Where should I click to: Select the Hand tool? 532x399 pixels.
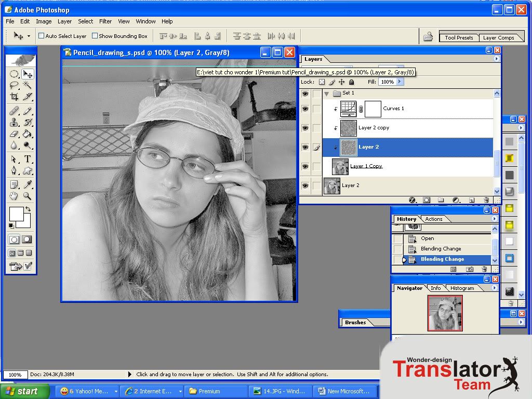14,196
